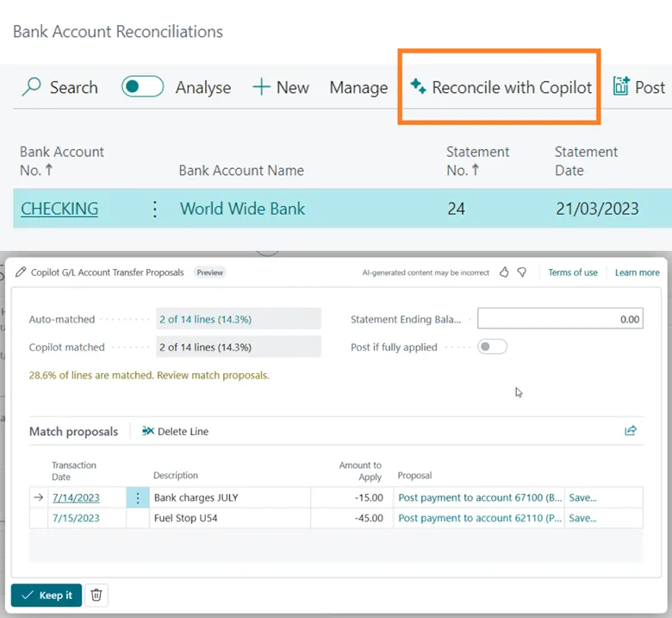Open the Terms of use link
672x618 pixels.
pyautogui.click(x=573, y=272)
